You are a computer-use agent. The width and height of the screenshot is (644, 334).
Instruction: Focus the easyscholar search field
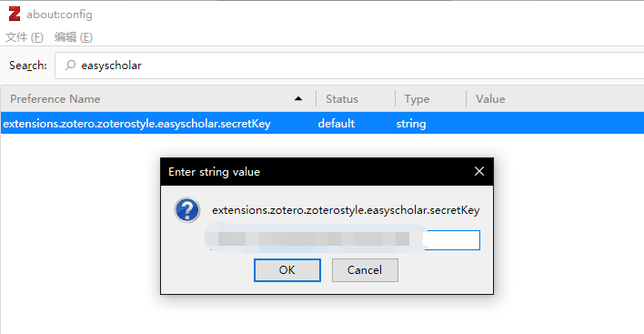point(349,66)
